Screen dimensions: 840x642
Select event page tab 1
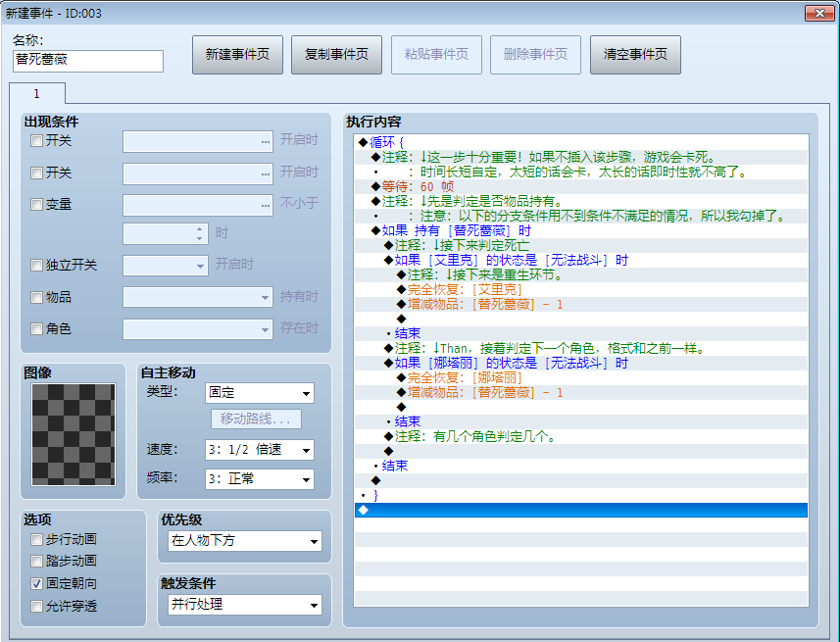(36, 94)
